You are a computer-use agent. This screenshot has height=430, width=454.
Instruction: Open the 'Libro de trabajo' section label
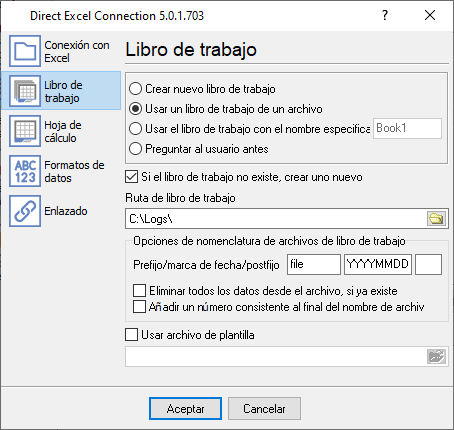[x=63, y=91]
